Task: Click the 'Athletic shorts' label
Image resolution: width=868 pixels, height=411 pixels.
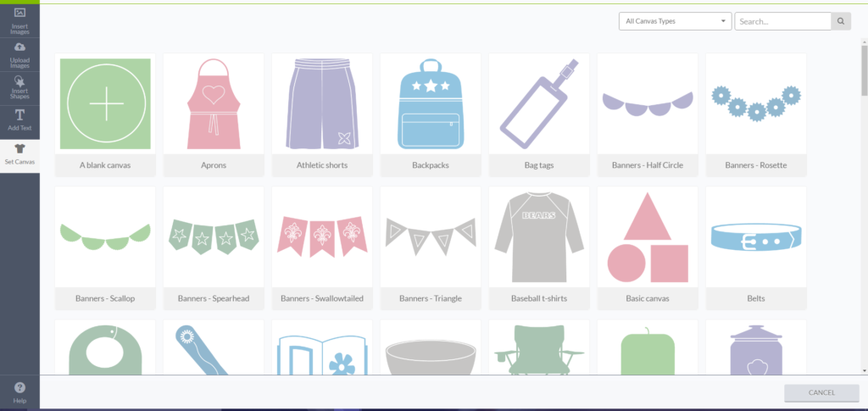Action: coord(321,165)
